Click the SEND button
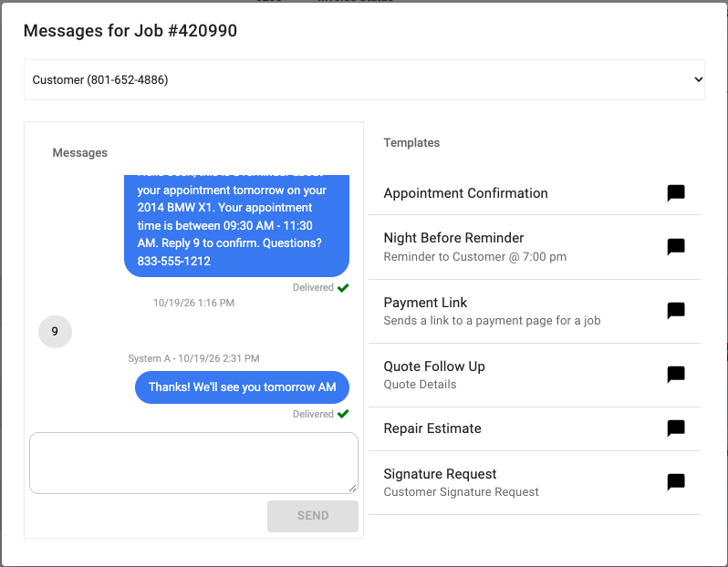 point(313,516)
